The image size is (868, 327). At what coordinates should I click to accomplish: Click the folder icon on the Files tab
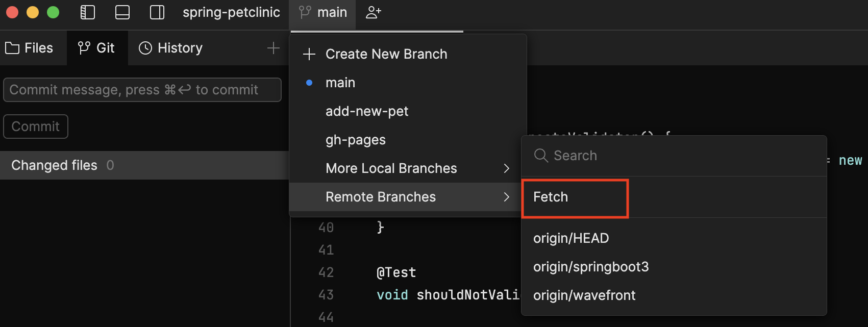point(12,47)
